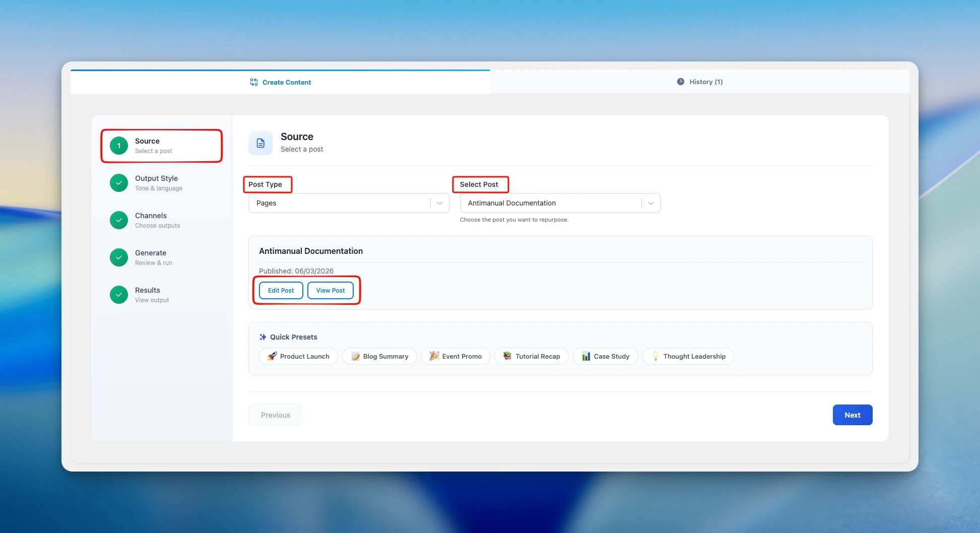Open the Create Content tab
This screenshot has height=533, width=980.
tap(286, 82)
